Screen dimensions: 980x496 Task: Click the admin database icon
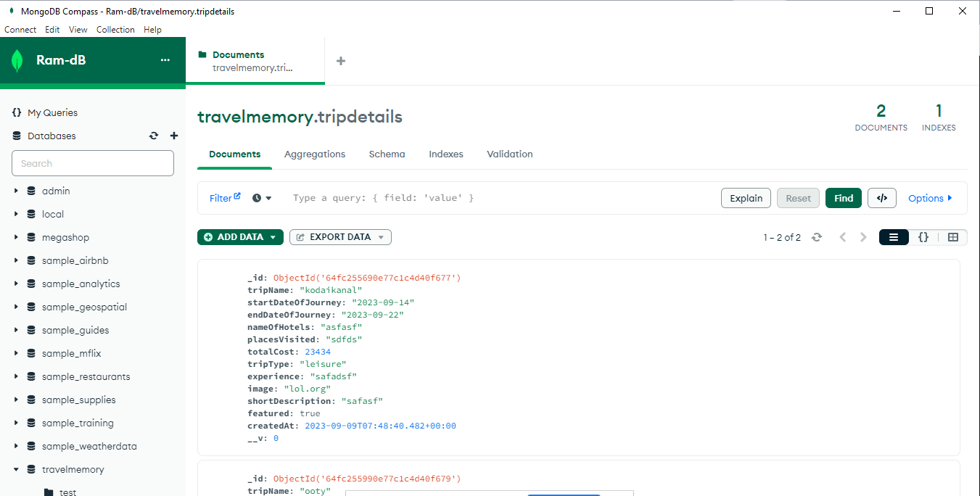click(31, 191)
